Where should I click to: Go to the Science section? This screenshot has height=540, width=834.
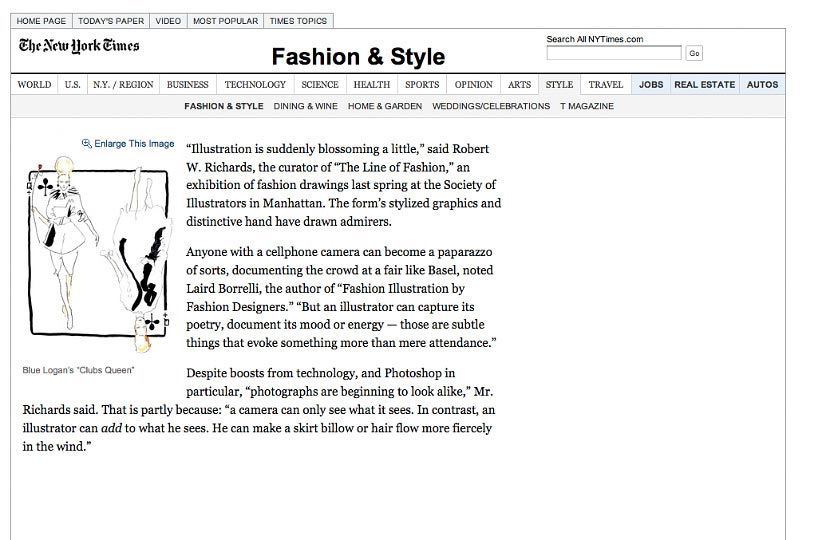pos(320,85)
